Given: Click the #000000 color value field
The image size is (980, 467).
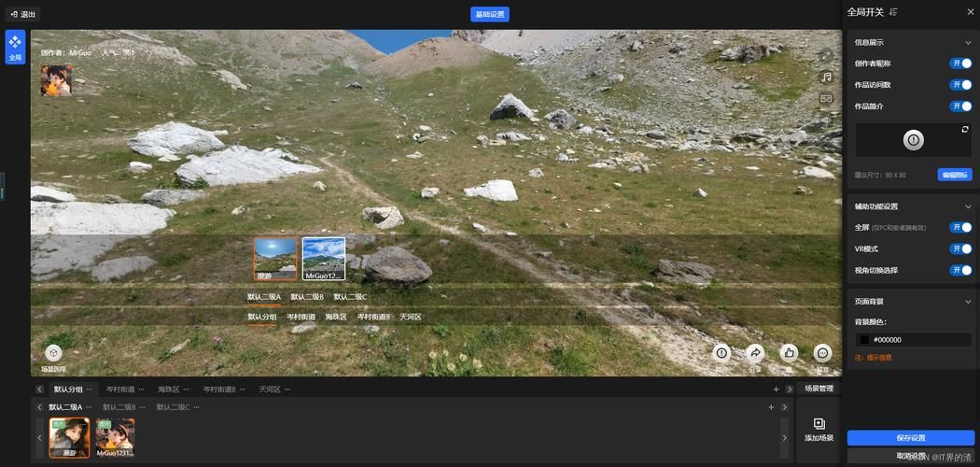Looking at the screenshot, I should click(913, 340).
